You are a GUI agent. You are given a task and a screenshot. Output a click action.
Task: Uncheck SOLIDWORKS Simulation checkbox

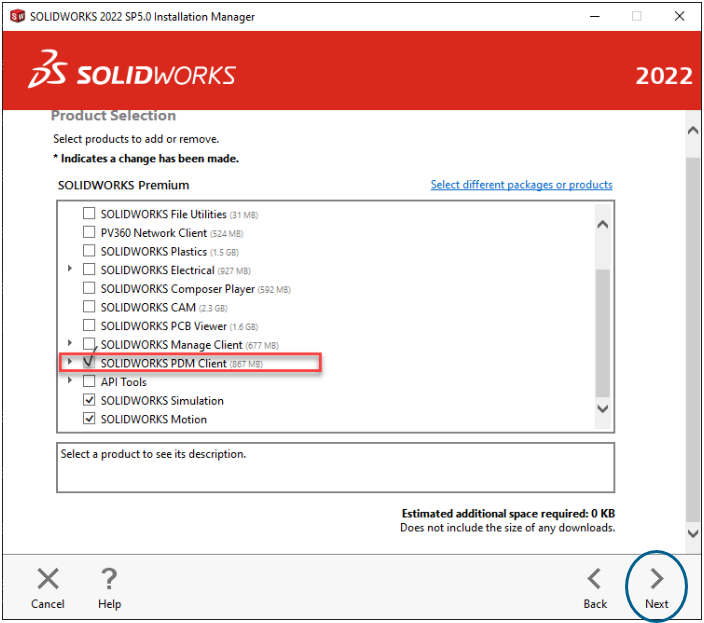89,399
